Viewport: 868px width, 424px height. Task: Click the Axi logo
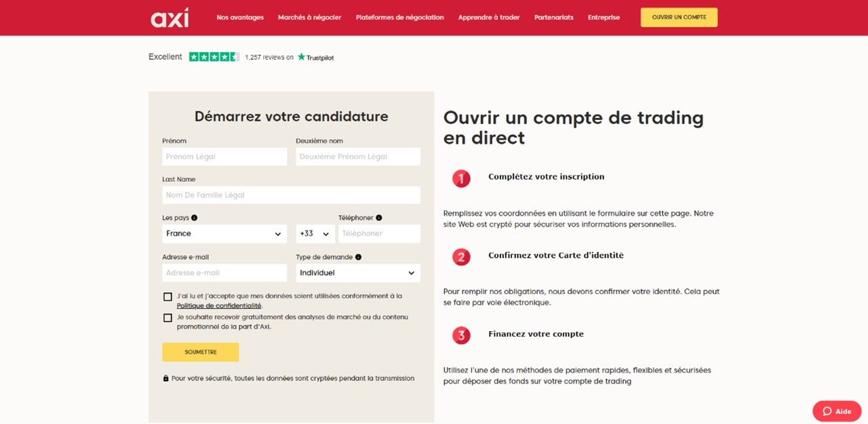170,18
